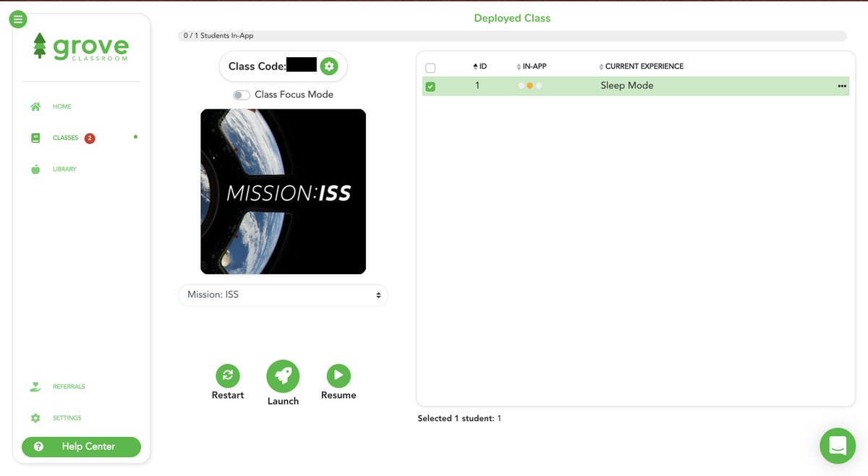868x476 pixels.
Task: Sort table by In-App column
Action: (532, 67)
